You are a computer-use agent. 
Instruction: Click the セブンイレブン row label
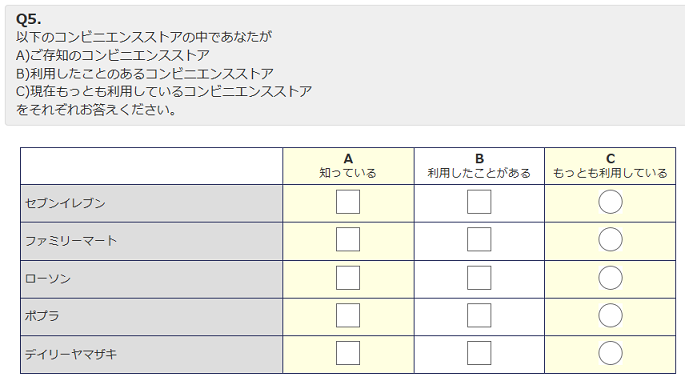coord(65,203)
